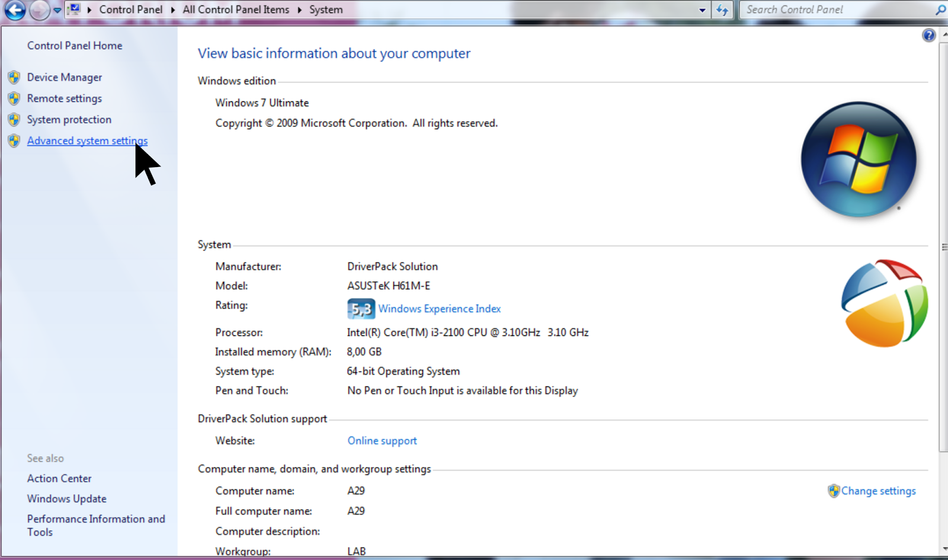The image size is (948, 560).
Task: Click the Forward navigation arrow button
Action: [39, 9]
